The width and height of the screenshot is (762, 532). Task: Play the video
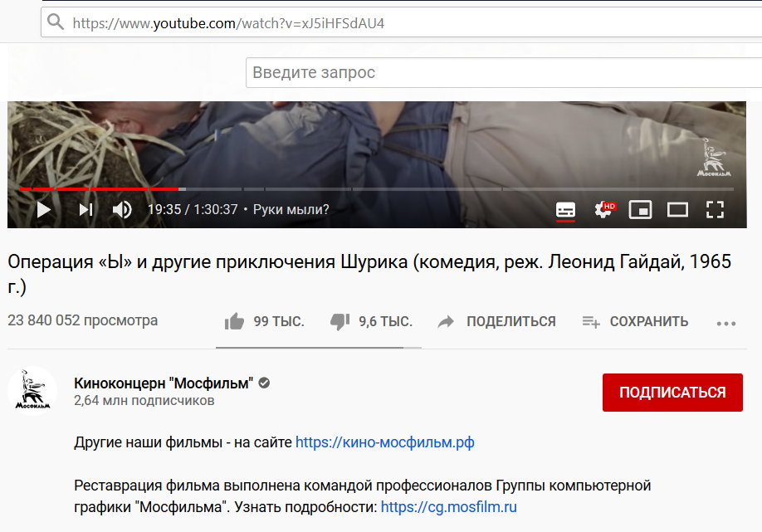[x=44, y=210]
